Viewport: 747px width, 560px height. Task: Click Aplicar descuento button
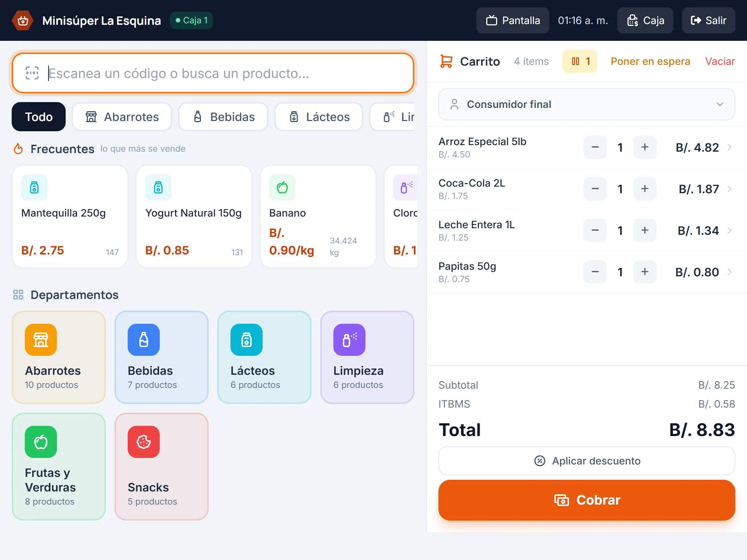pos(587,461)
